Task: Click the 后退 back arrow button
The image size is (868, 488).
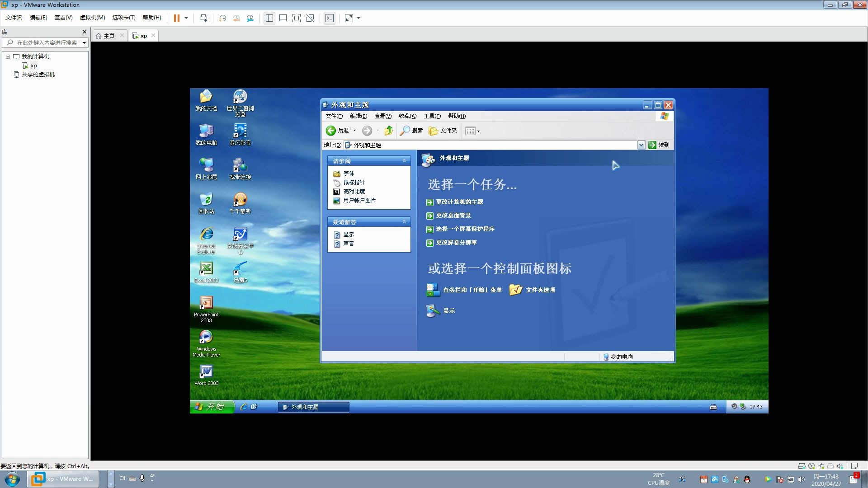Action: (337, 131)
